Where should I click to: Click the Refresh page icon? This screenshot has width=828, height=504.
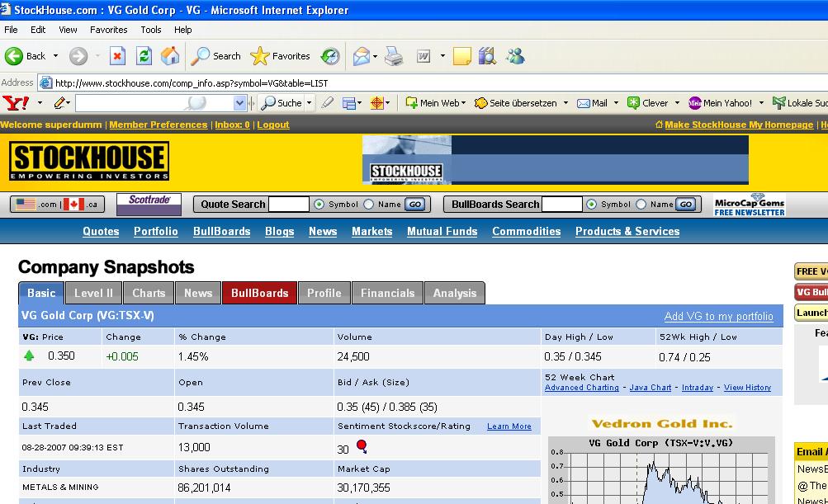coord(144,56)
